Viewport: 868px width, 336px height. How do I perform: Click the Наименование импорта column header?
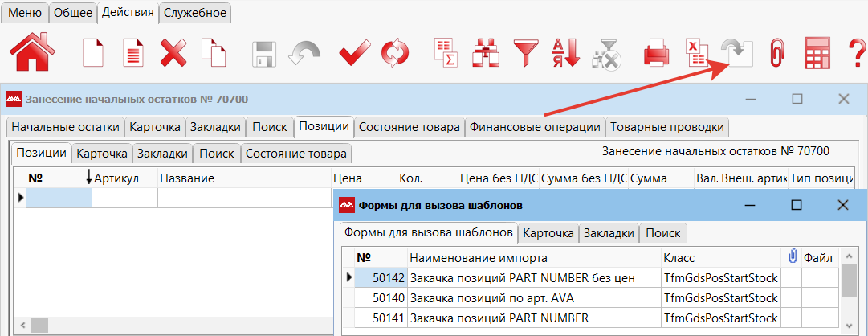pos(479,257)
